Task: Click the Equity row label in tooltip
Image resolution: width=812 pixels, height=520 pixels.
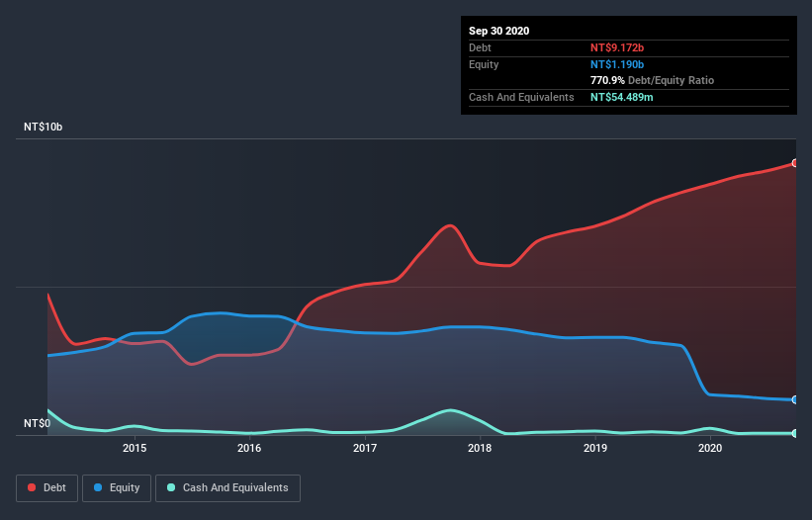Action: click(x=484, y=64)
